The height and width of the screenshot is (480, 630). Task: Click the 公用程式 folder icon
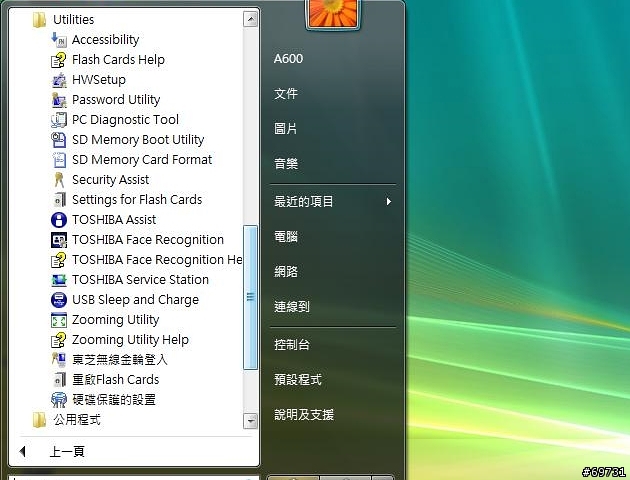click(x=39, y=420)
